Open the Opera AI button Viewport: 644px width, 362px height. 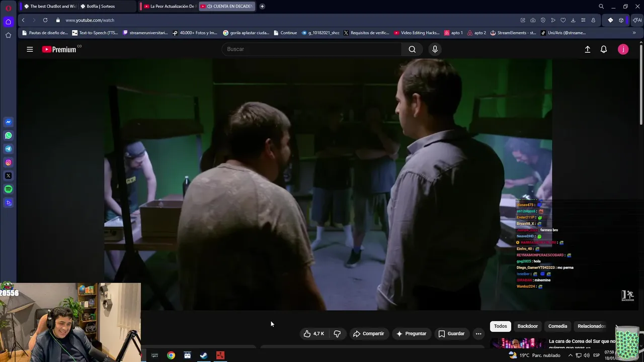(637, 20)
